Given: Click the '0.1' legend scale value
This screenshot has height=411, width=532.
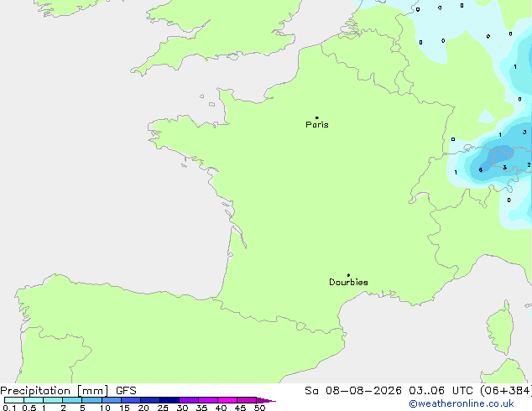Looking at the screenshot, I should coord(9,408).
